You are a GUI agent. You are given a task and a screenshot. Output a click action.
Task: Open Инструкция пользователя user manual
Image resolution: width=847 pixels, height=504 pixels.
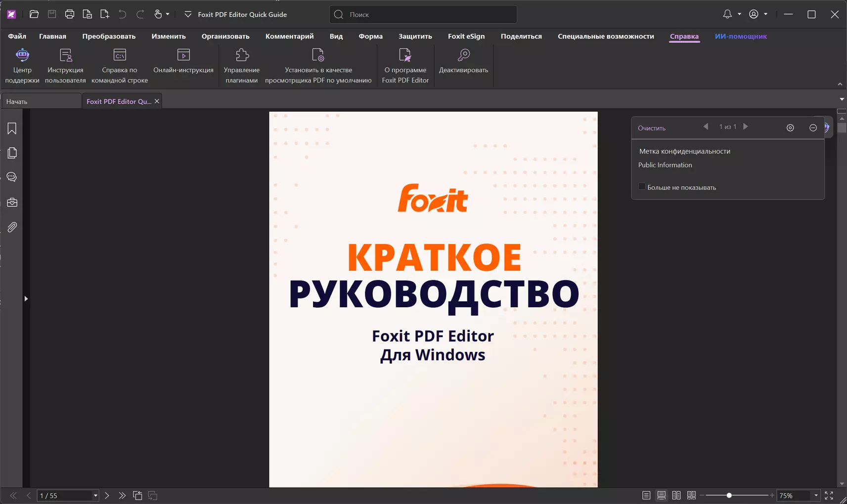pyautogui.click(x=65, y=66)
